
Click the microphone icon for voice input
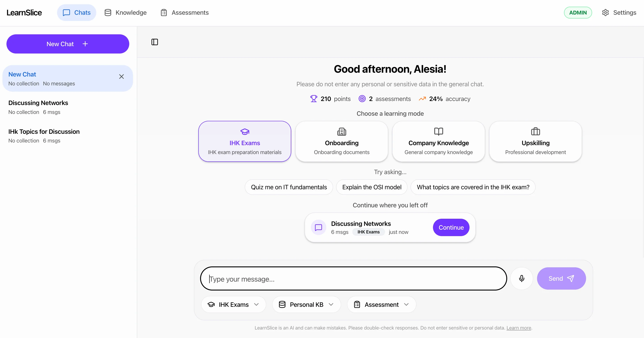tap(522, 278)
